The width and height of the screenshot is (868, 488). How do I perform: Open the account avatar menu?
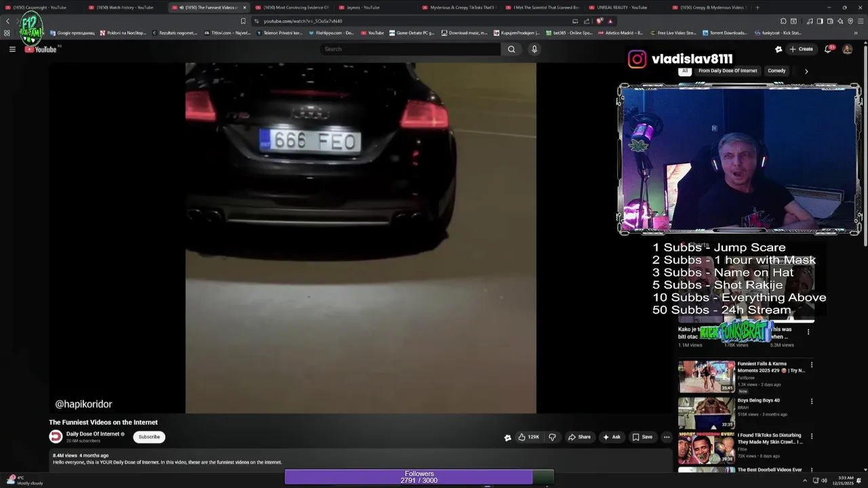point(847,49)
